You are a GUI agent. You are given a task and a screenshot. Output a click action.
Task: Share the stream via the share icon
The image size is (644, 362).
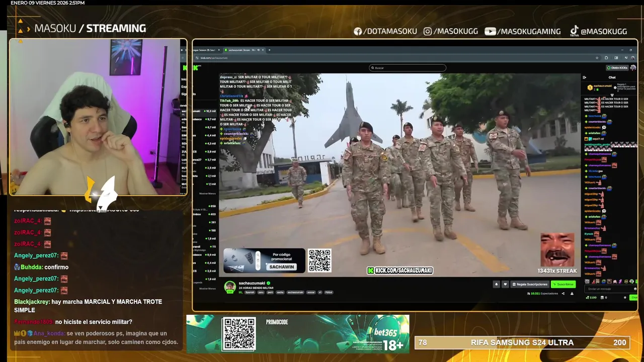pyautogui.click(x=563, y=294)
